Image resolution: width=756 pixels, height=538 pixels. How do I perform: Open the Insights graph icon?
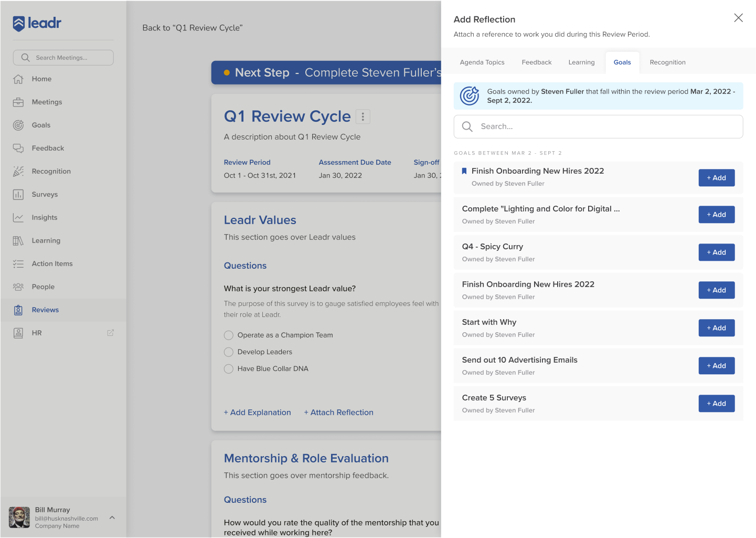[18, 217]
